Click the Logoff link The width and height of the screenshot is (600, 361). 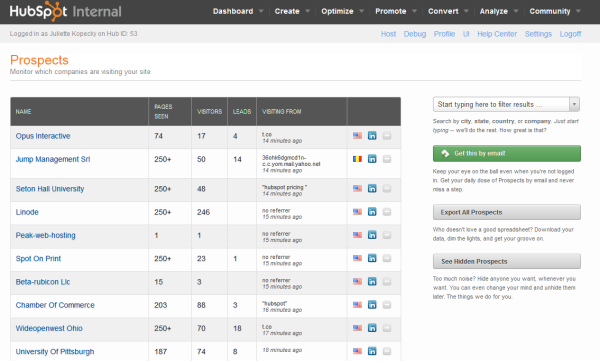[570, 34]
